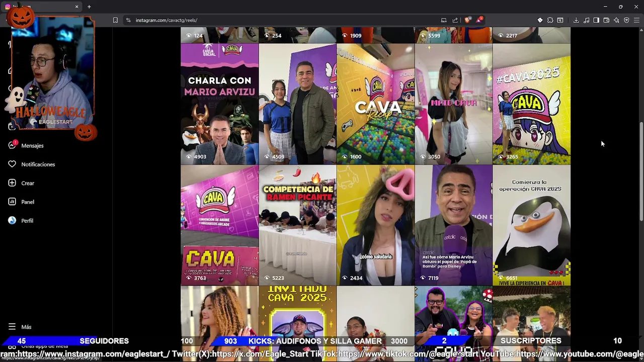
Task: Click the 2434 views on ¿cómo saludaría reel
Action: [356, 278]
